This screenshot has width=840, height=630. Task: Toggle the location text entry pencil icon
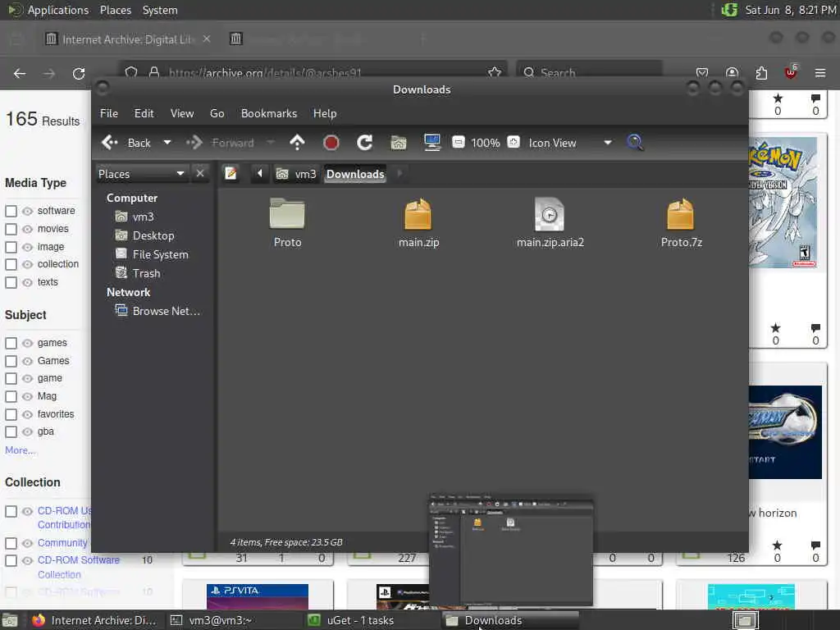[231, 174]
